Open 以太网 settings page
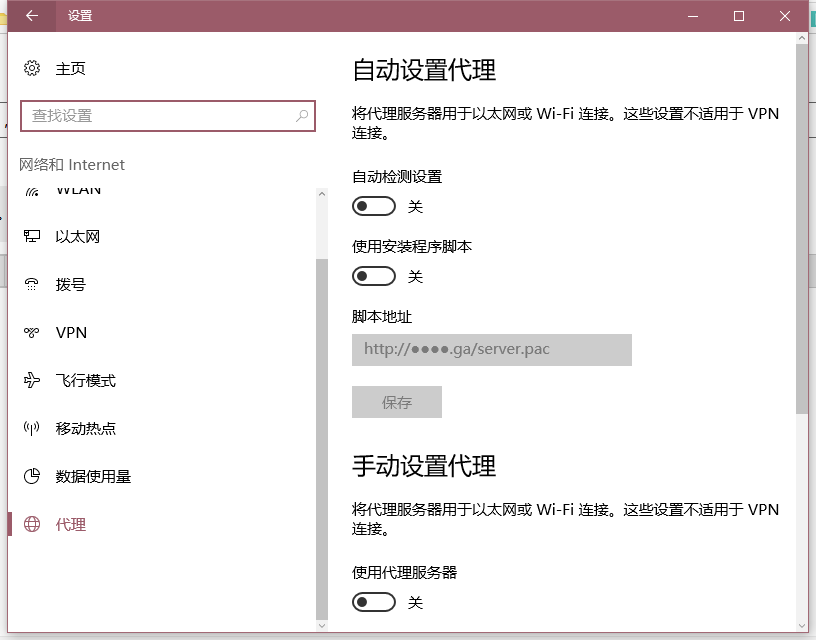Viewport: 816px width, 640px height. coord(78,237)
